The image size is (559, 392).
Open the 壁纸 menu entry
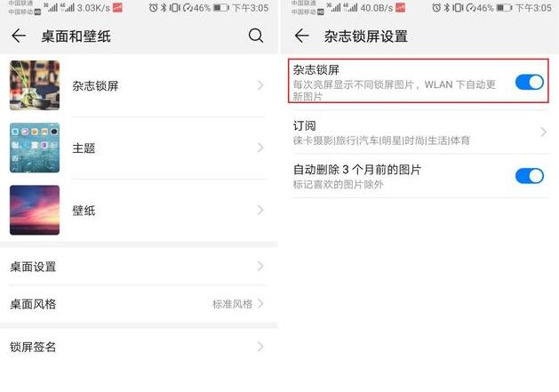click(x=137, y=210)
